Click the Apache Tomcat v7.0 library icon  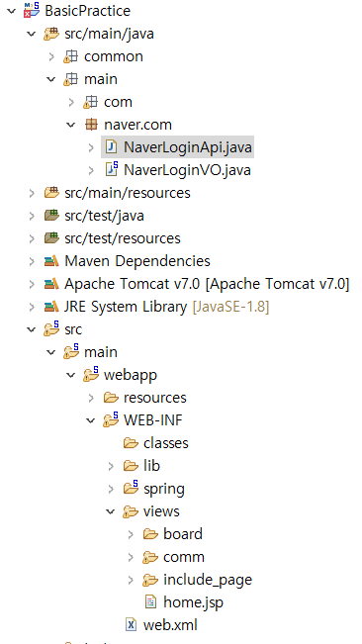(51, 284)
